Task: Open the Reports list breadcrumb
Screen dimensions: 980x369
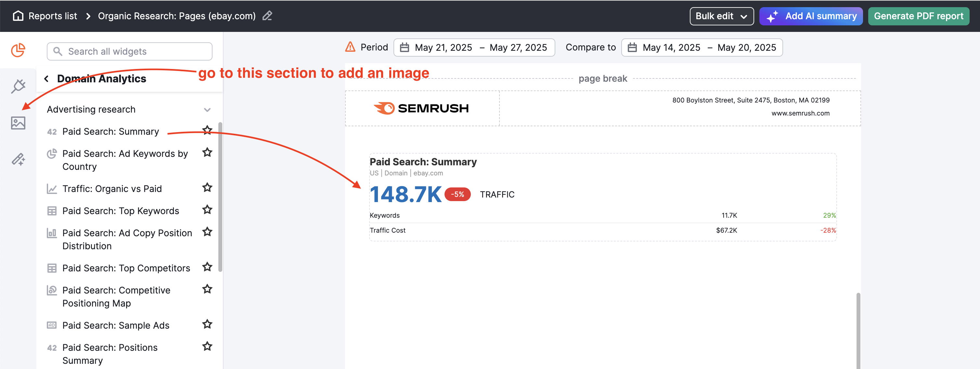Action: pyautogui.click(x=53, y=16)
